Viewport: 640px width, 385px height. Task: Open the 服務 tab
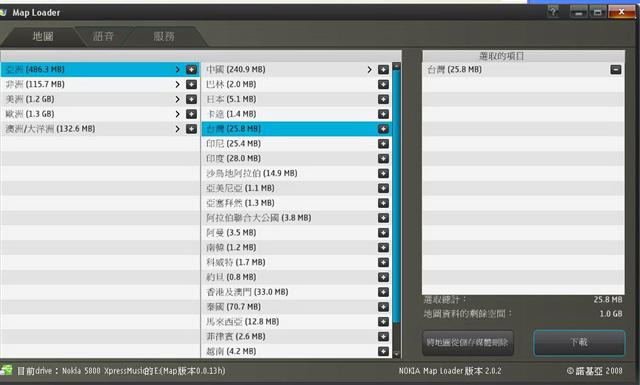coord(164,36)
